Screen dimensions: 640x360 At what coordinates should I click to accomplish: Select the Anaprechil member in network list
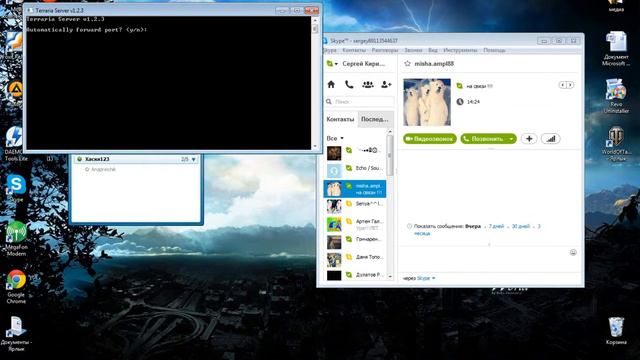click(x=103, y=169)
